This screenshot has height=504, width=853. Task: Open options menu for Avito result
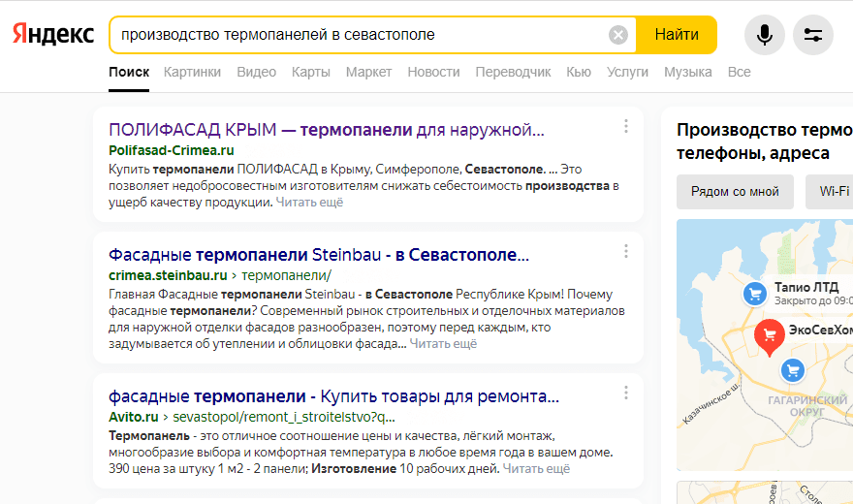coord(626,394)
